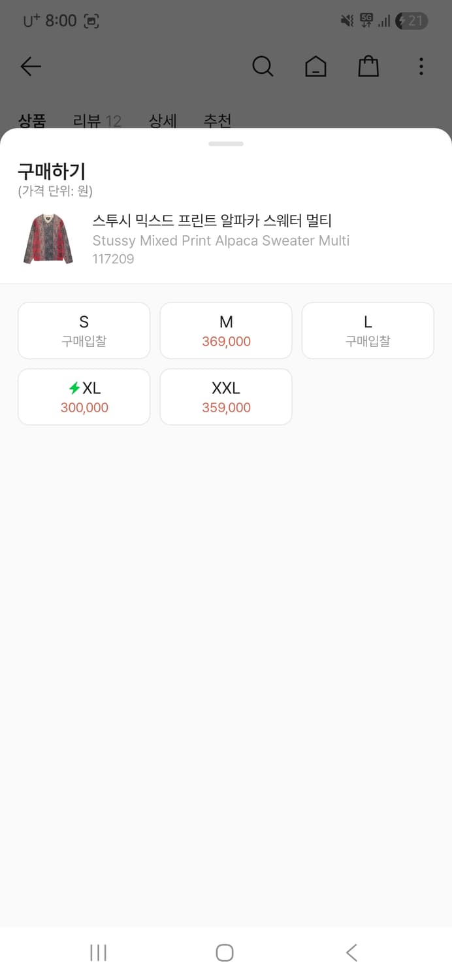Tap the back arrow at top left
The height and width of the screenshot is (980, 452).
pos(30,66)
